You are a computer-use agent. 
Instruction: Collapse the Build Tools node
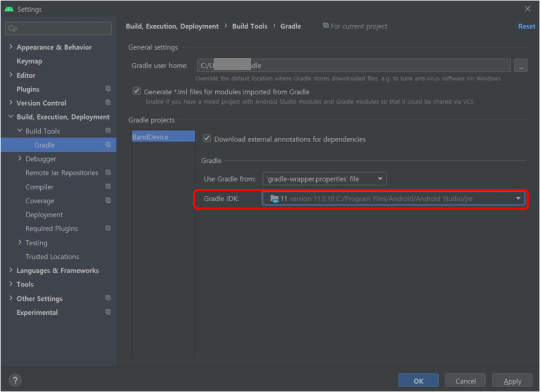click(20, 130)
